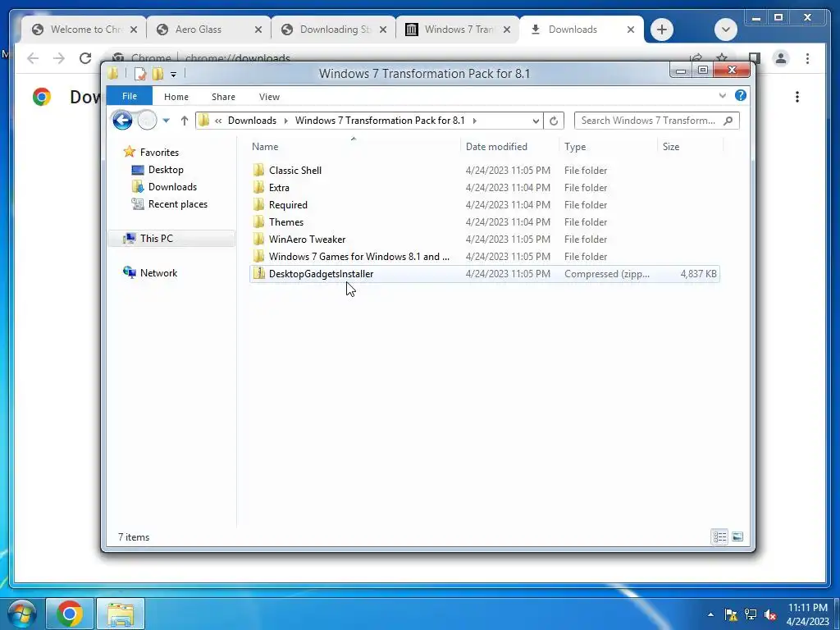Click the Chrome reload button
The width and height of the screenshot is (840, 630).
tap(85, 58)
